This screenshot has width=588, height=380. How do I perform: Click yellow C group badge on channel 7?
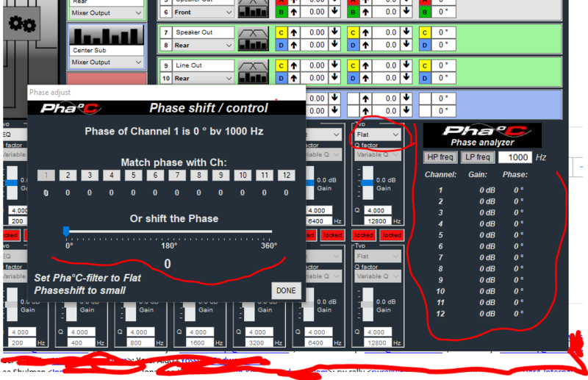coord(281,32)
